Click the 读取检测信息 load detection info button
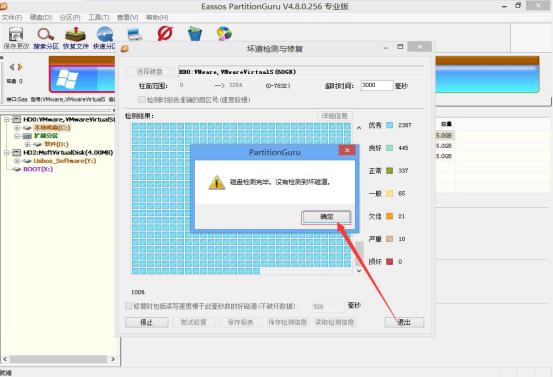 [335, 322]
